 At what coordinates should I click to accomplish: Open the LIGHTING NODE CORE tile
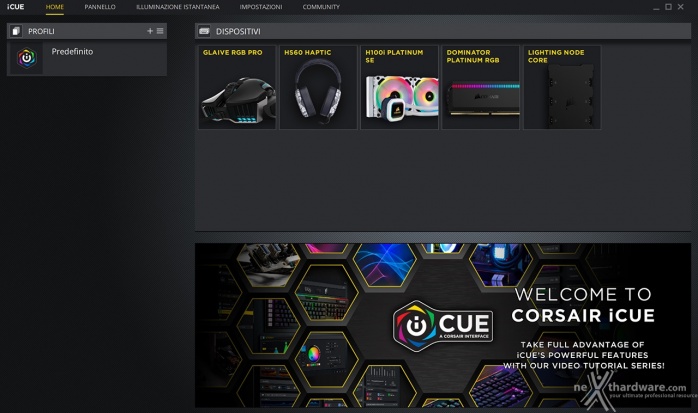[x=562, y=87]
